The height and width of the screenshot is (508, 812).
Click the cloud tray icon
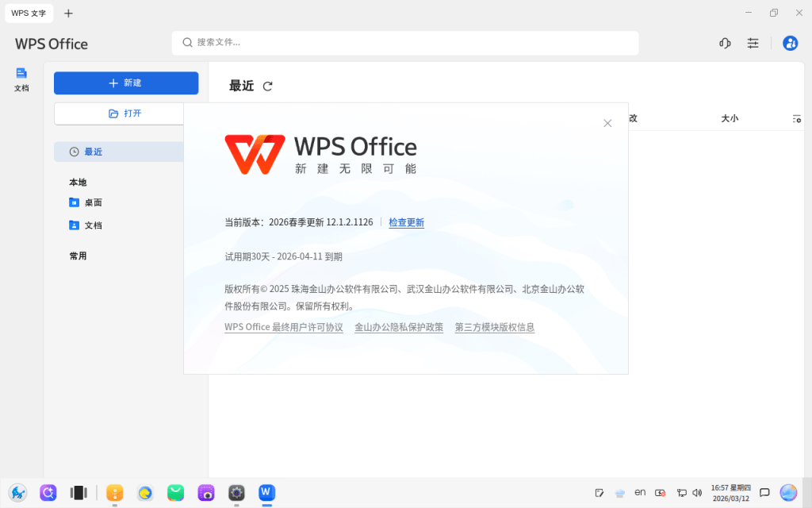[x=620, y=492]
